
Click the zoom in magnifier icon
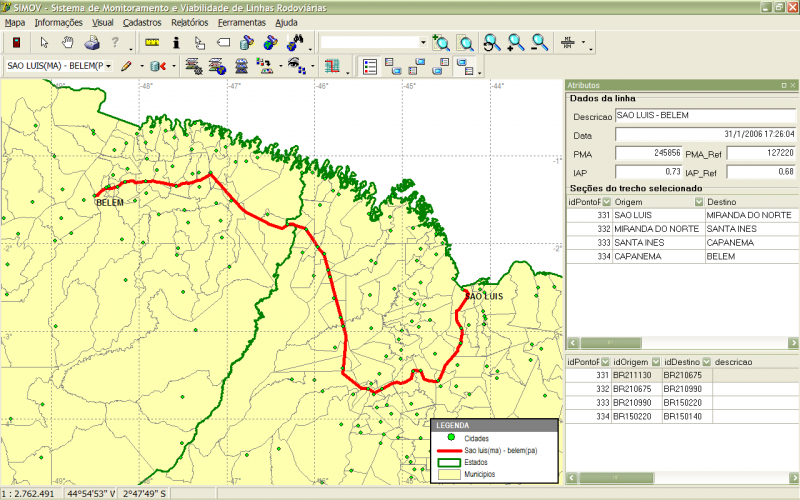click(x=516, y=43)
